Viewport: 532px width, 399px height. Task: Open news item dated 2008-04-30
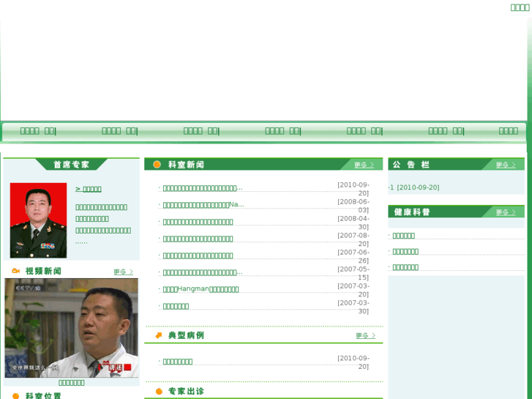198,222
